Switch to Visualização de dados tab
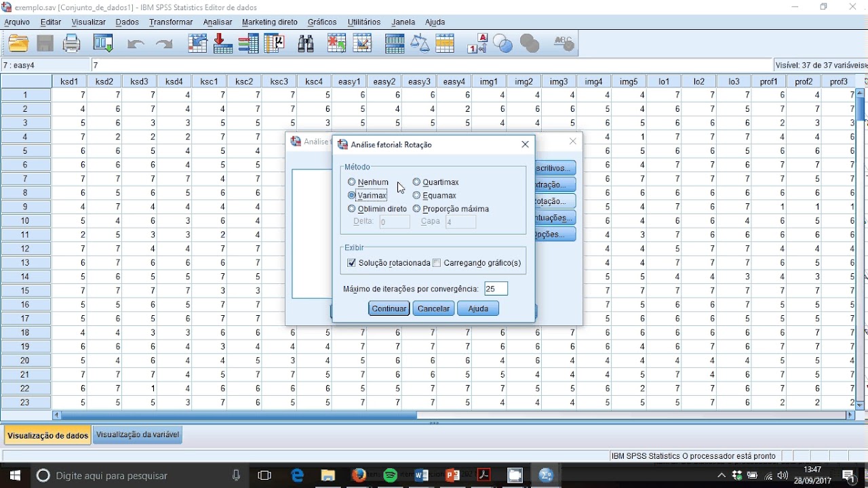The height and width of the screenshot is (488, 868). [x=47, y=435]
